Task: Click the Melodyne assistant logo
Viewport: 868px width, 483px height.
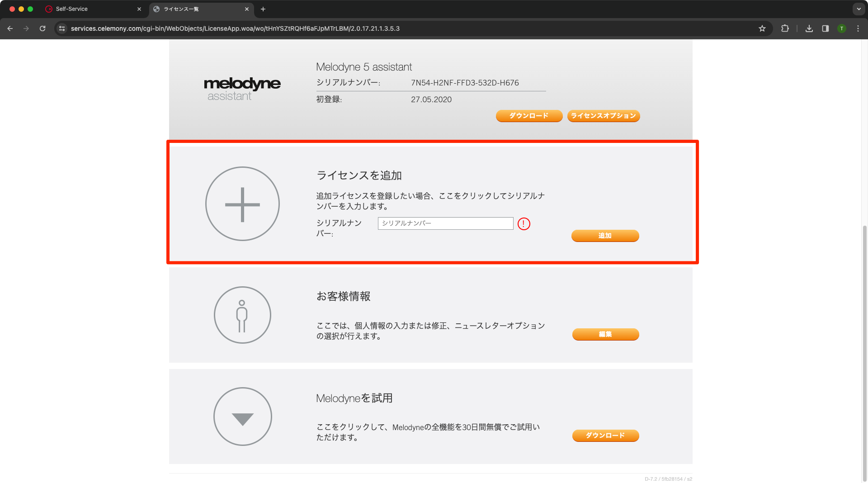Action: coord(242,89)
